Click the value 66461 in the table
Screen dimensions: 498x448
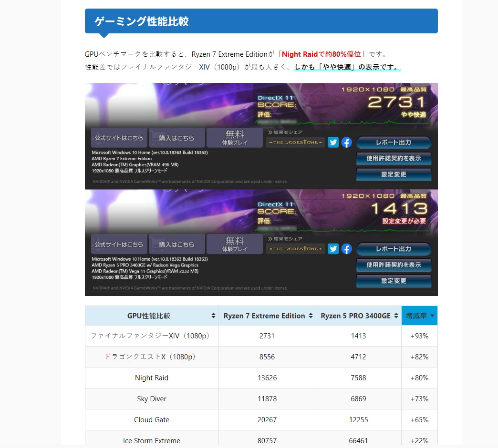point(359,440)
